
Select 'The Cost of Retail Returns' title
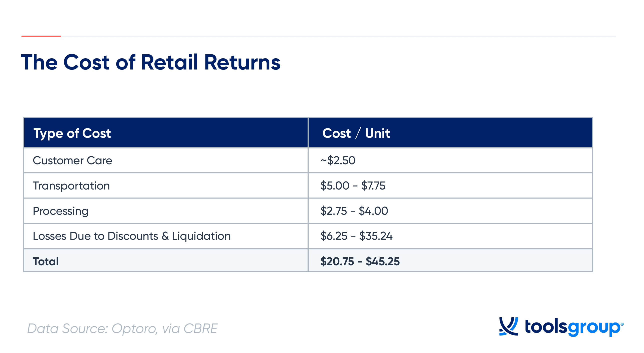pyautogui.click(x=151, y=62)
